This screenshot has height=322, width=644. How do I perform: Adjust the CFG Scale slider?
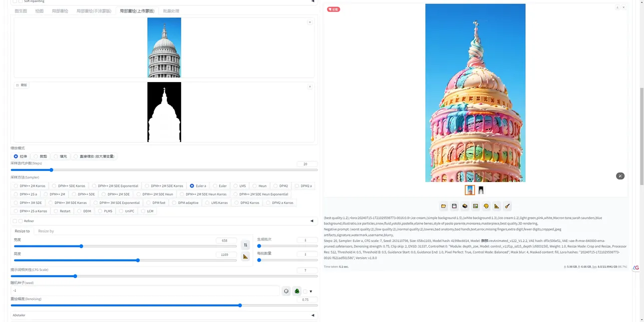pos(164,276)
